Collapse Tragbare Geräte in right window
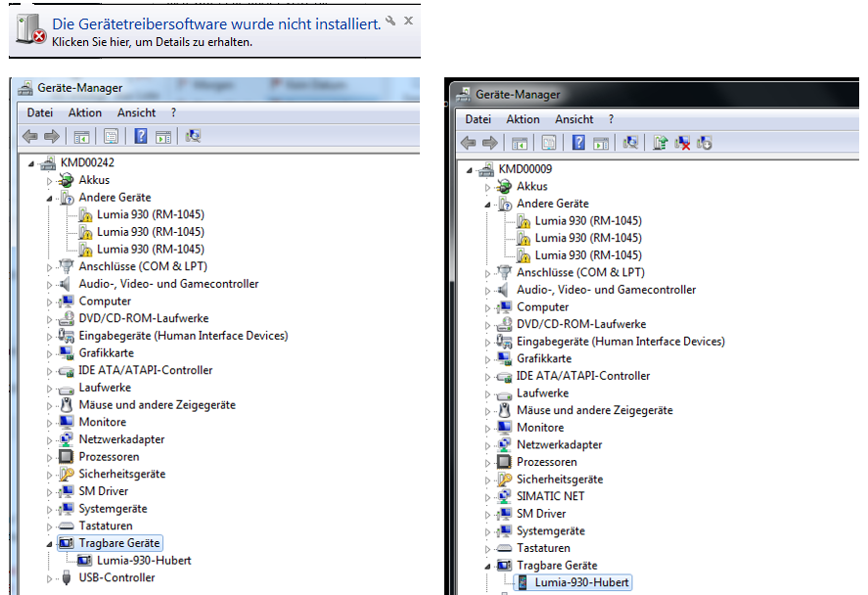The image size is (868, 595). pyautogui.click(x=487, y=567)
